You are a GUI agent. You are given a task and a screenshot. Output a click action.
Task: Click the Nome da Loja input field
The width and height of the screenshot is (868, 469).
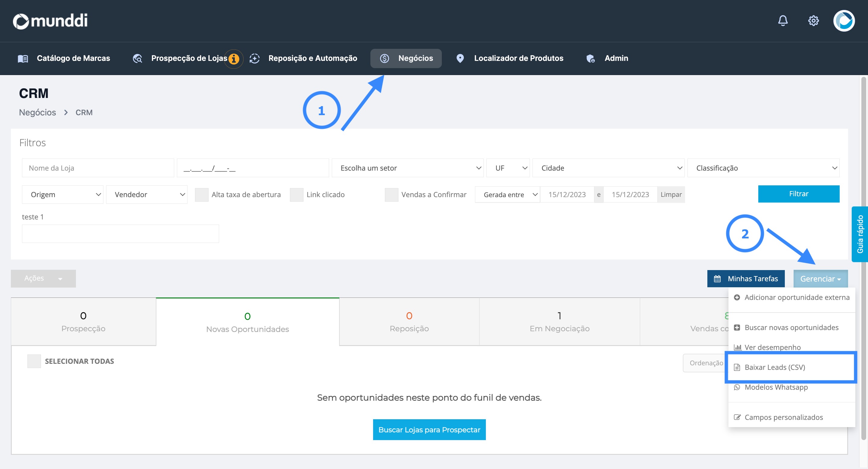click(98, 168)
